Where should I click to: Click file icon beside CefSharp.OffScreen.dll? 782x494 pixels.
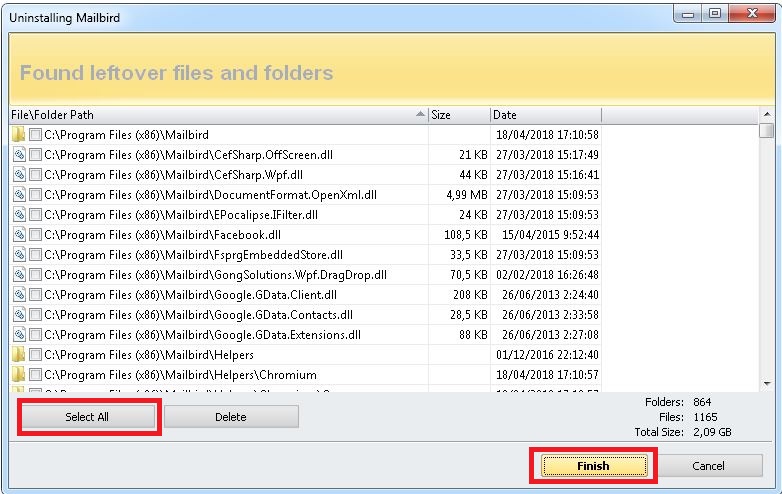[19, 155]
